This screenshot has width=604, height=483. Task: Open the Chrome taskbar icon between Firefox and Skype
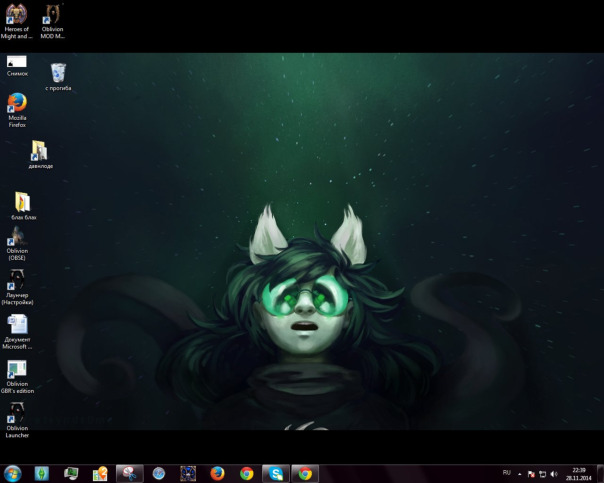247,473
